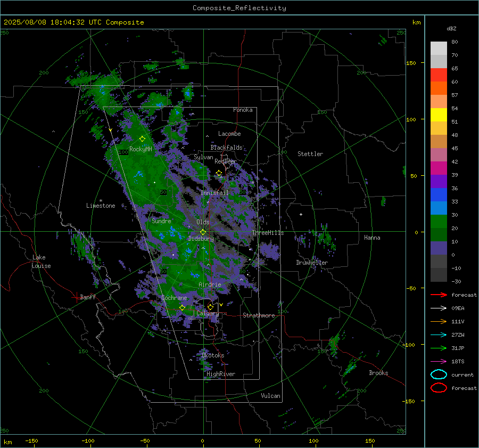The image size is (479, 448).
Task: Click the Composite_Reflectivity title
Action: pos(240,8)
